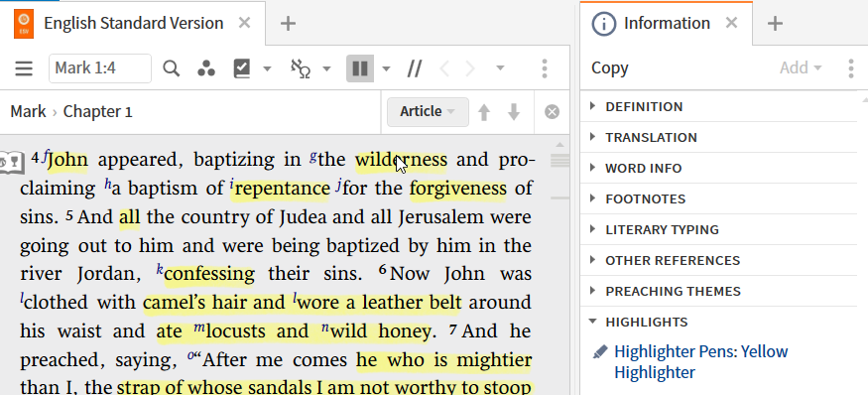Click footnote marker n before wild honey
Viewport: 868px width, 395px height.
(325, 328)
